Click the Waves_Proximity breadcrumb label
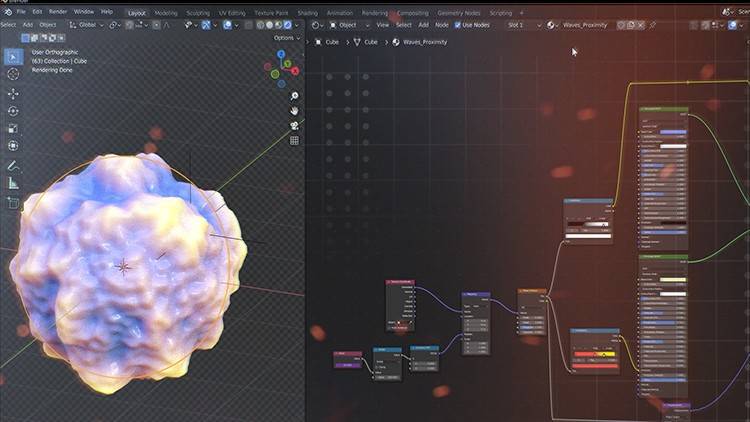 425,42
